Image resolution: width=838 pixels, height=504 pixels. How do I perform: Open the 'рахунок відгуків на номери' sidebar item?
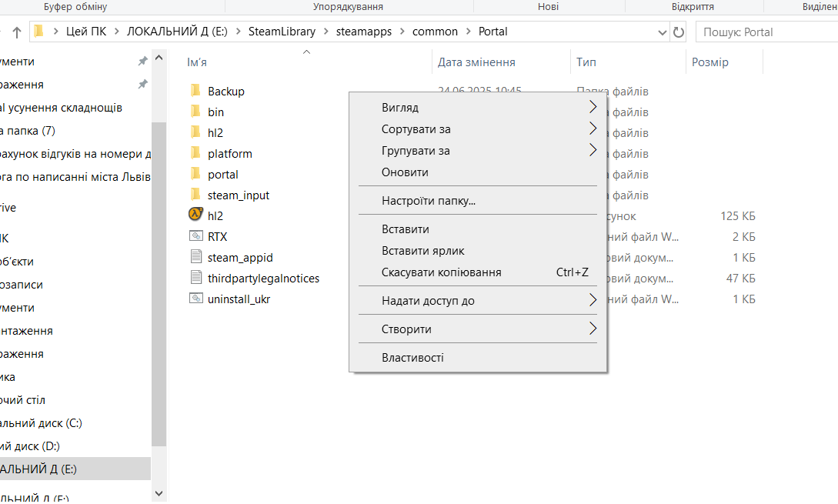[x=75, y=153]
